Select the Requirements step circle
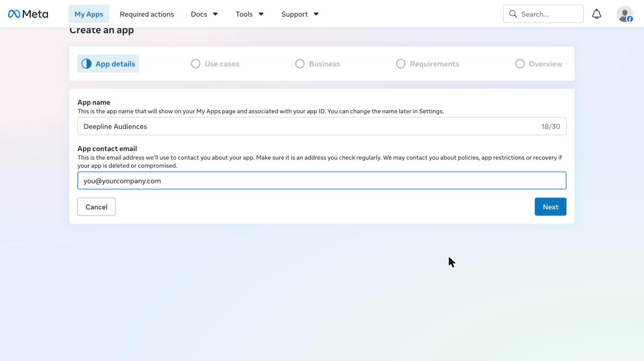644x361 pixels. (401, 64)
